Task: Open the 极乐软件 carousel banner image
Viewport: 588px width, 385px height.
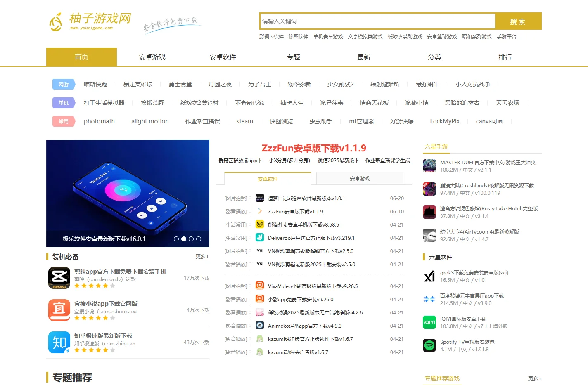Action: [x=128, y=194]
